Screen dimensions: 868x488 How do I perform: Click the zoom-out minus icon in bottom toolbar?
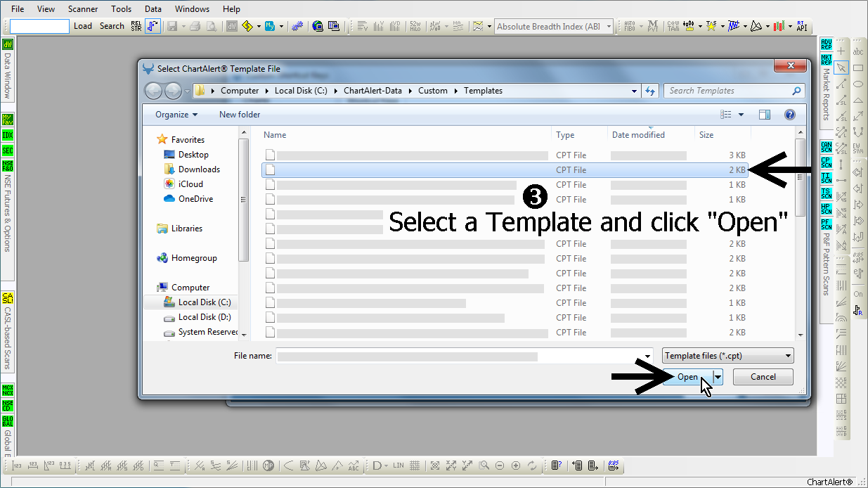[500, 465]
